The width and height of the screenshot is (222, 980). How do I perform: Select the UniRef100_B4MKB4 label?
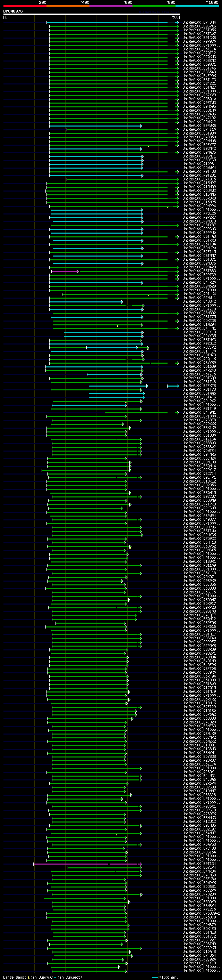pyautogui.click(x=199, y=871)
